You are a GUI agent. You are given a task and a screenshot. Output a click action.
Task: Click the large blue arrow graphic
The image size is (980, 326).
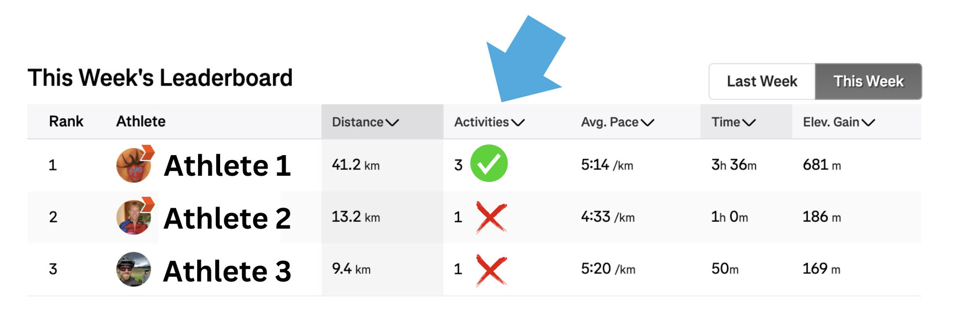524,59
